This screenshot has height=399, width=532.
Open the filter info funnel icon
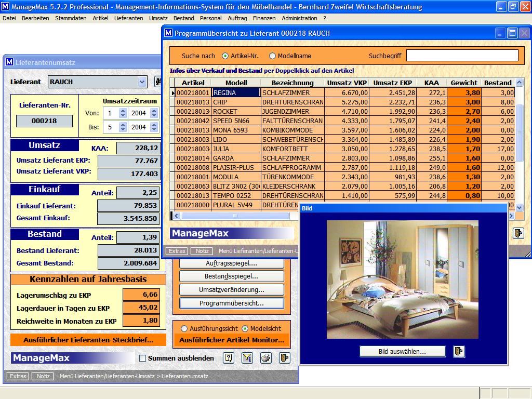point(247,358)
